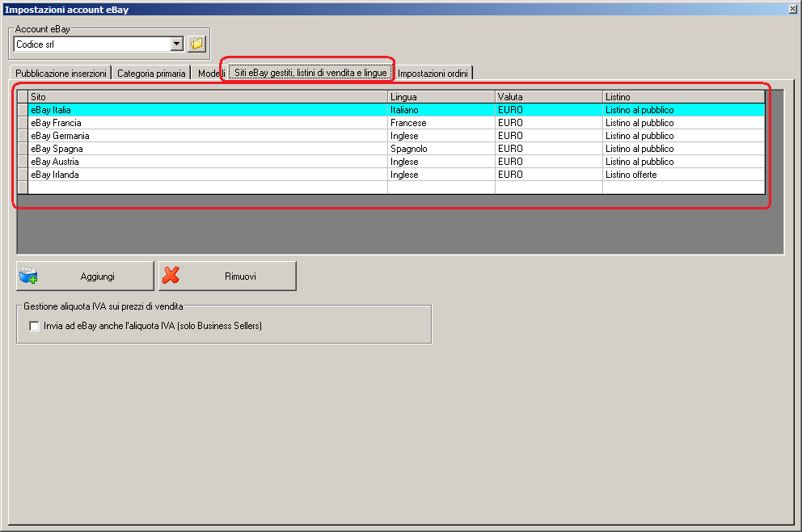Click EURO in the eBay Irlanda row
Image resolution: width=802 pixels, height=532 pixels.
click(x=549, y=175)
